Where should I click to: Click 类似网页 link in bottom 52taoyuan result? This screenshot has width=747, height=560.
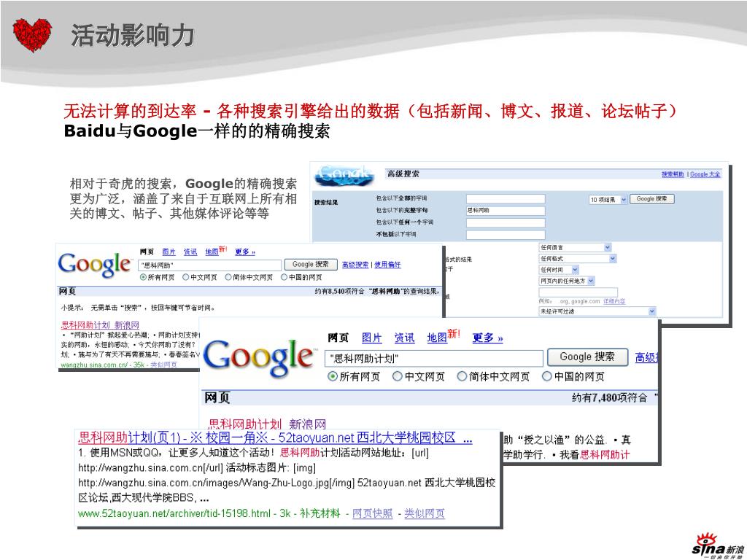coord(425,513)
